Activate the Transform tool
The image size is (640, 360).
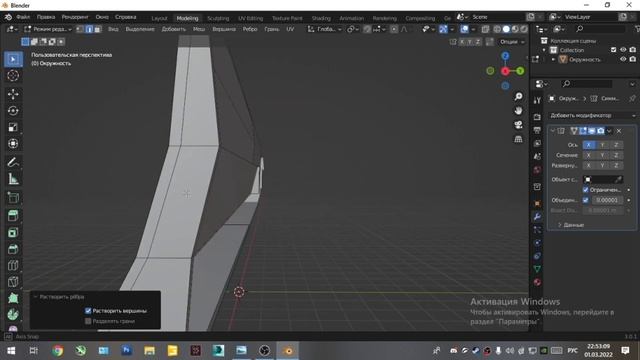coord(13,144)
